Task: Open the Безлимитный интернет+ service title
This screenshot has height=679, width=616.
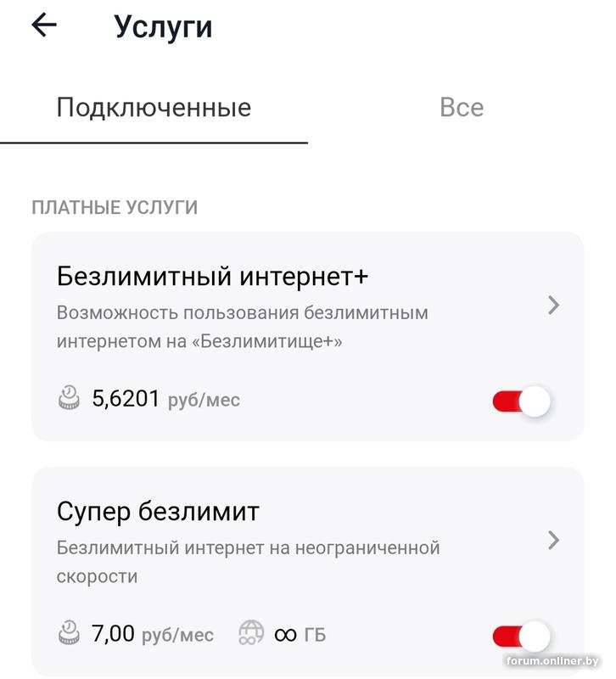Action: (212, 277)
